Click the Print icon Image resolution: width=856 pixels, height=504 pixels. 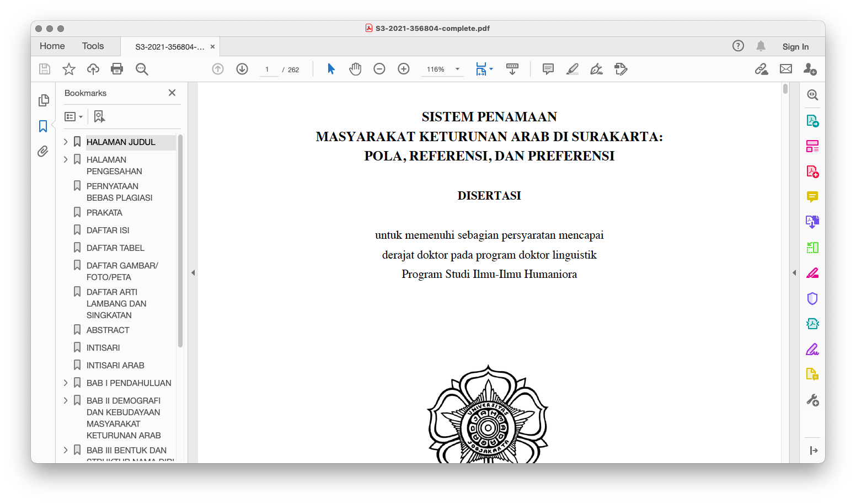pyautogui.click(x=116, y=69)
